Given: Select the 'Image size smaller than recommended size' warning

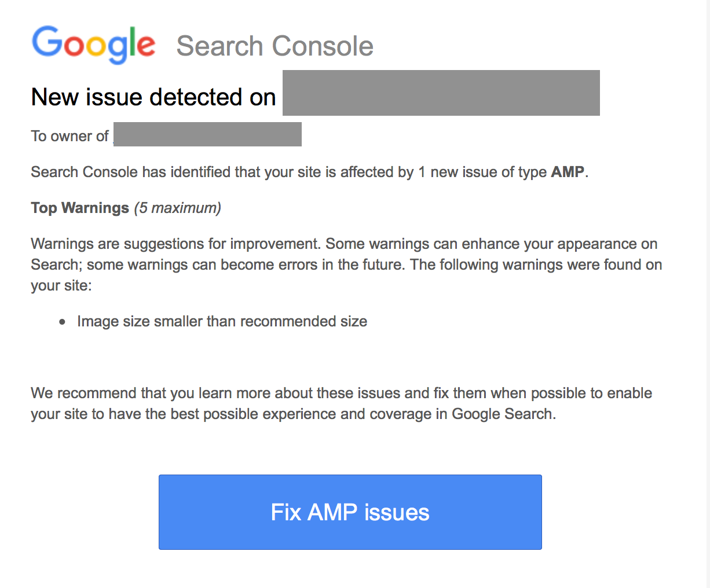Looking at the screenshot, I should pos(222,321).
